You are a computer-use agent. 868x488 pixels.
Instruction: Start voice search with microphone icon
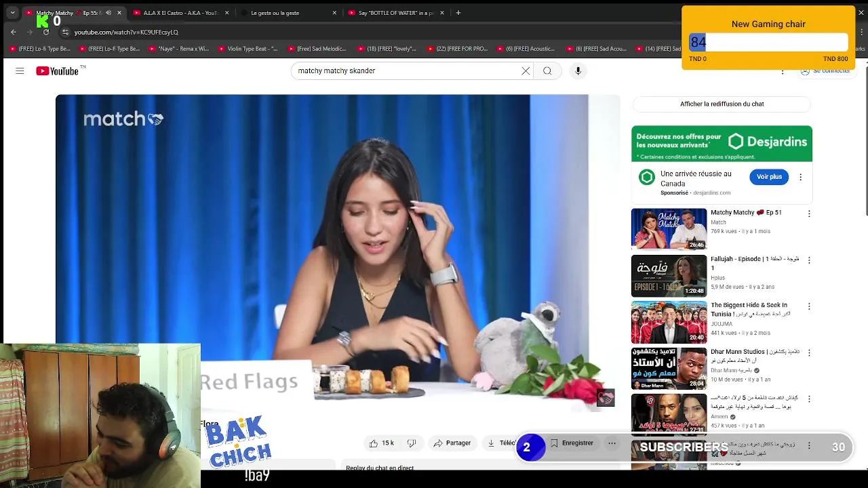(578, 70)
